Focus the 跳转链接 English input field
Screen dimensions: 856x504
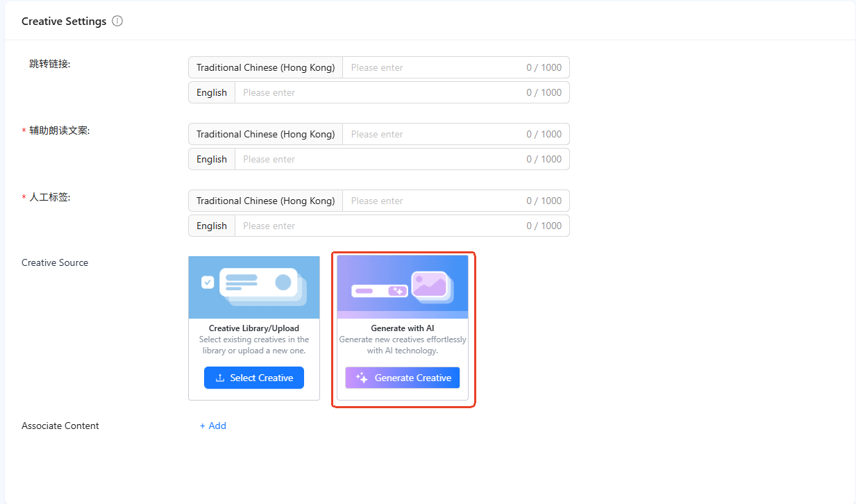click(382, 92)
